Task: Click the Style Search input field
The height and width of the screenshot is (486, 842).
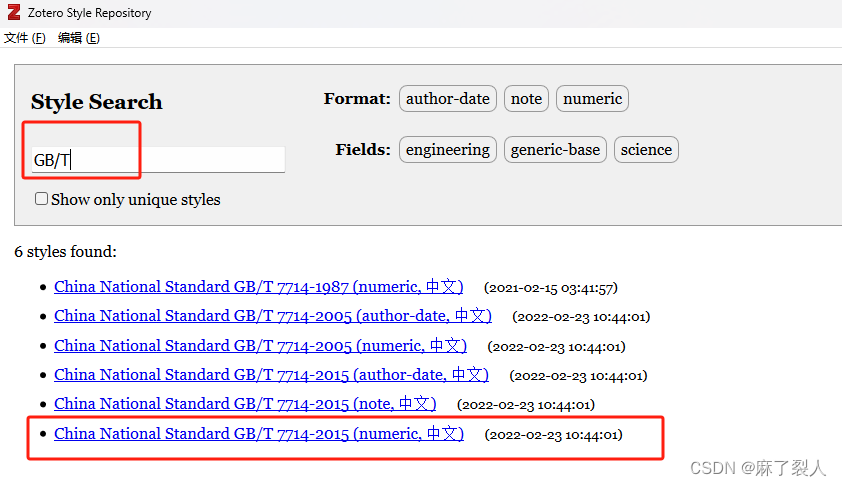Action: (158, 160)
